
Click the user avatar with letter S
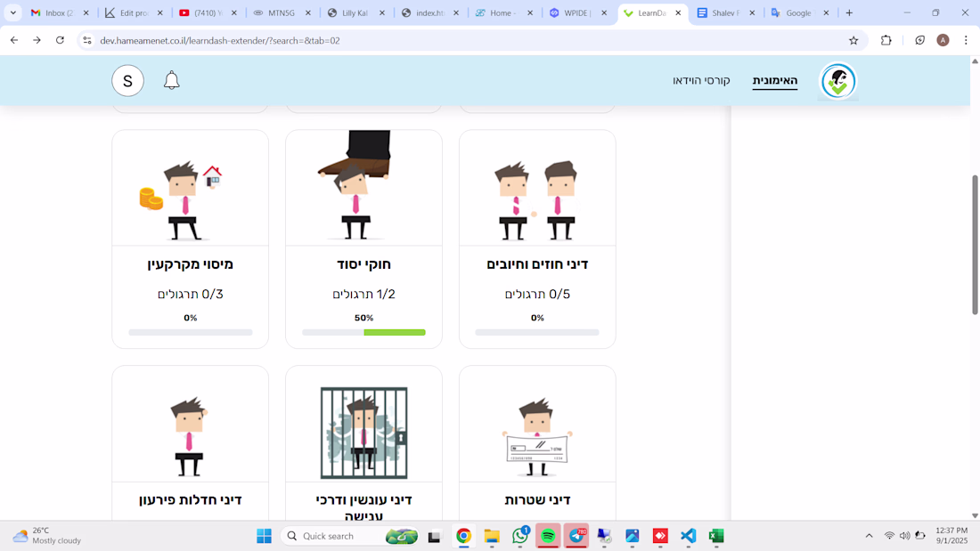point(127,81)
